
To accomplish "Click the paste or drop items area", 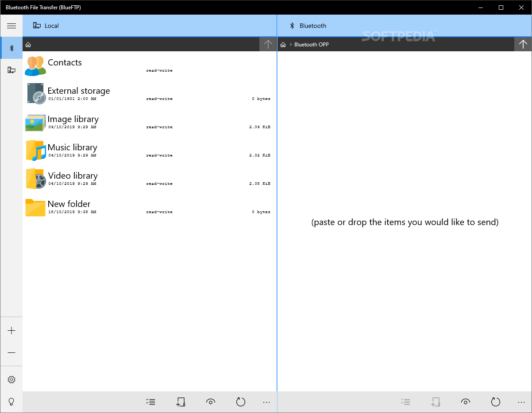I will [405, 222].
